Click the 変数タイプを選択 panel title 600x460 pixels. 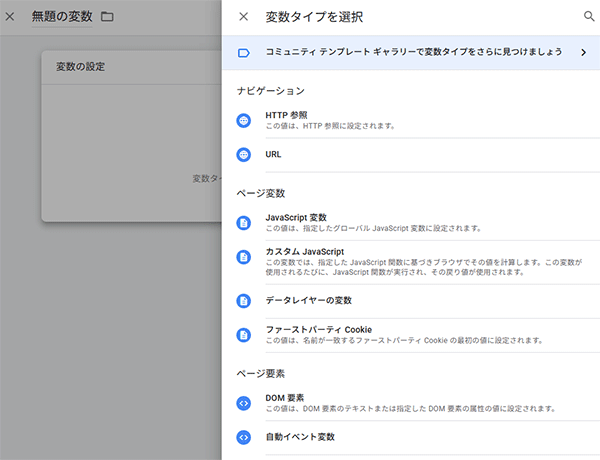pyautogui.click(x=314, y=16)
